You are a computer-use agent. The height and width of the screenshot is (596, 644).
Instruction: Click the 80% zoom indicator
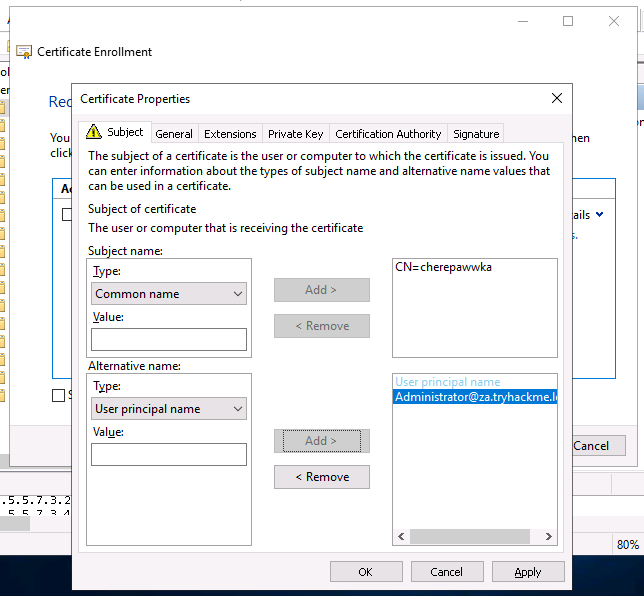click(627, 545)
